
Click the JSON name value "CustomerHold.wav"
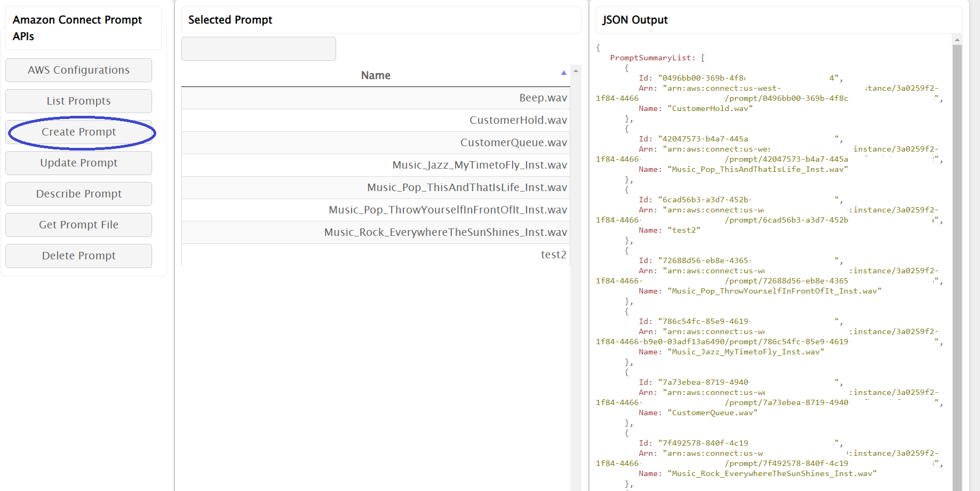point(710,108)
